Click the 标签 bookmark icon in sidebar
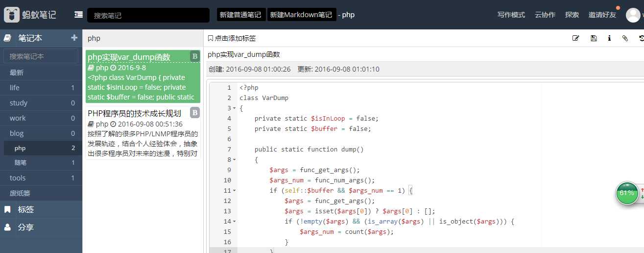The width and height of the screenshot is (644, 253). pyautogui.click(x=7, y=209)
